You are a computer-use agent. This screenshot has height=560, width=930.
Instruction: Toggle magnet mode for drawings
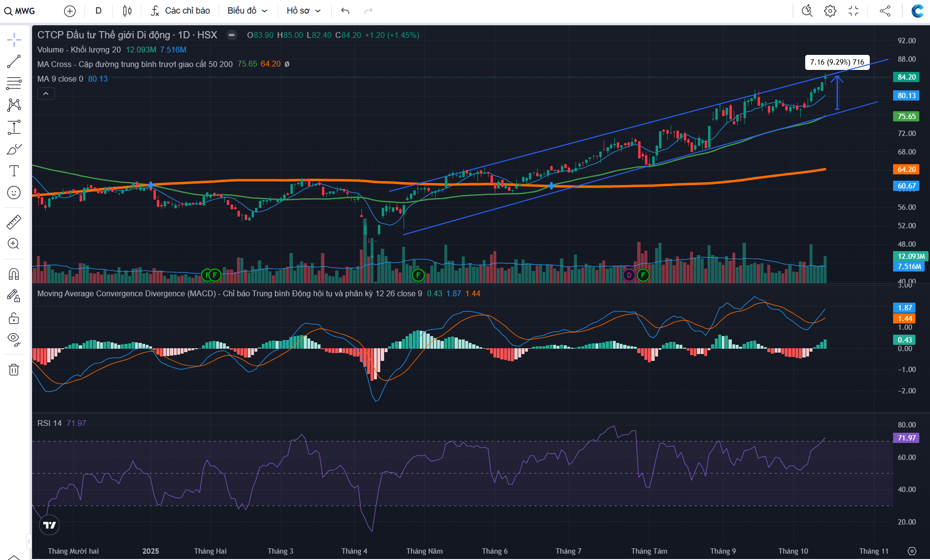tap(14, 274)
